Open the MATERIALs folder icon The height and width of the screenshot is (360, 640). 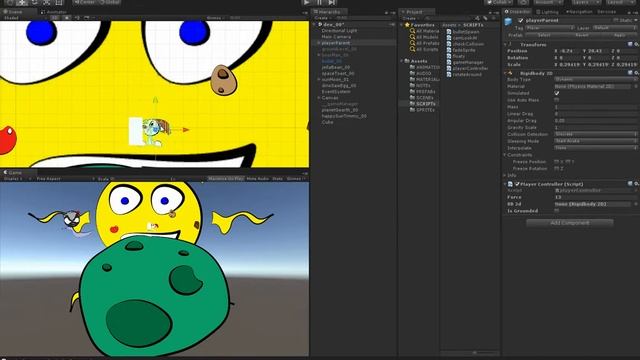412,80
